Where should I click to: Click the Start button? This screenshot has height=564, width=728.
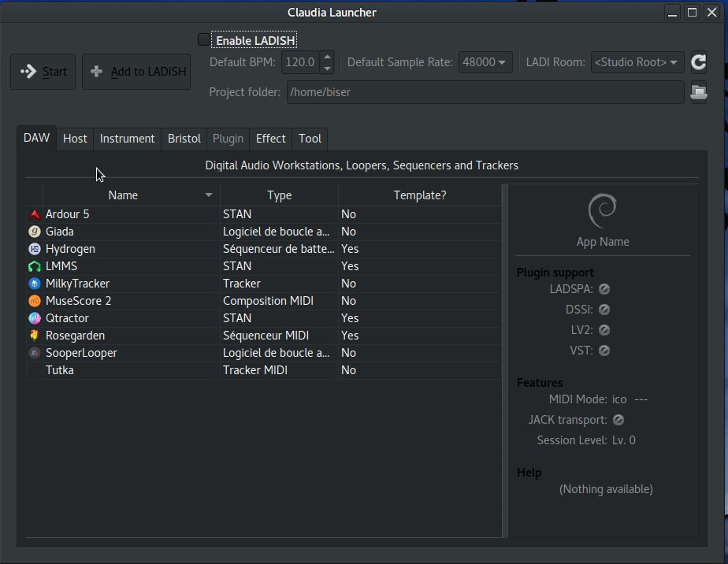click(43, 72)
